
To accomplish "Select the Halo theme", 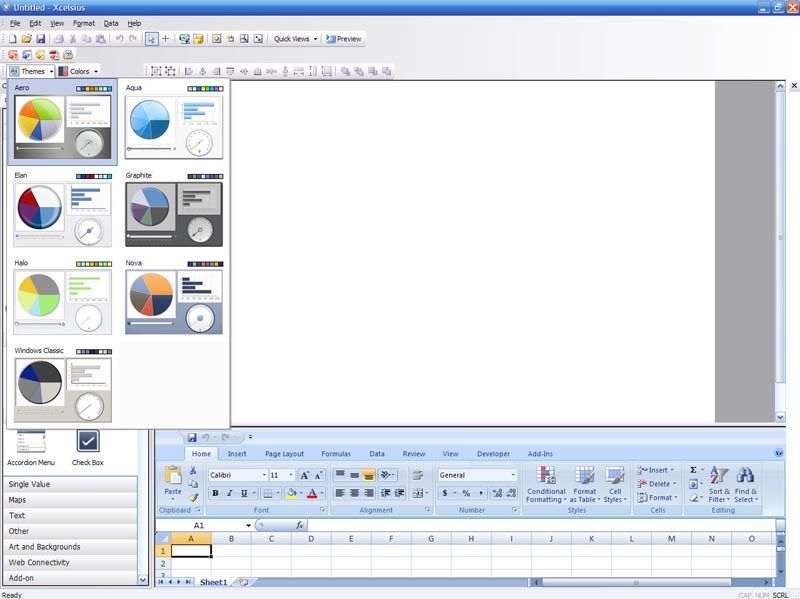I will coord(62,303).
